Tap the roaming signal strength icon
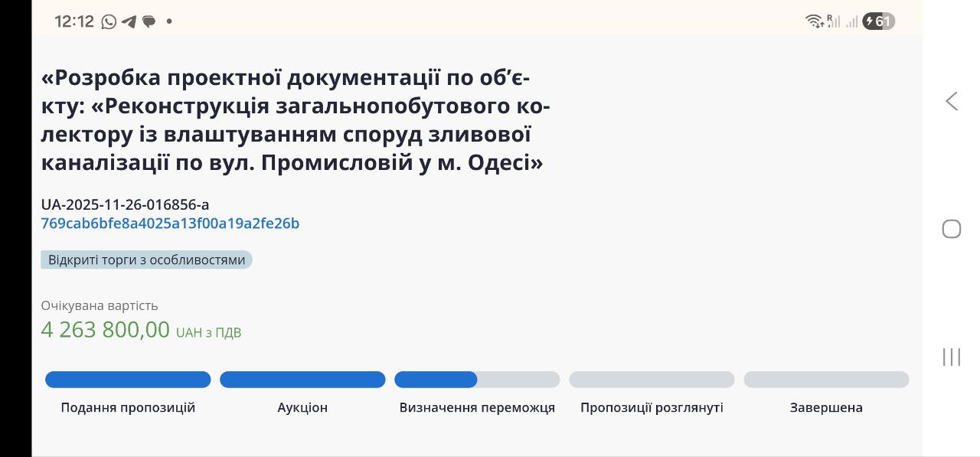The width and height of the screenshot is (980, 457). point(833,21)
